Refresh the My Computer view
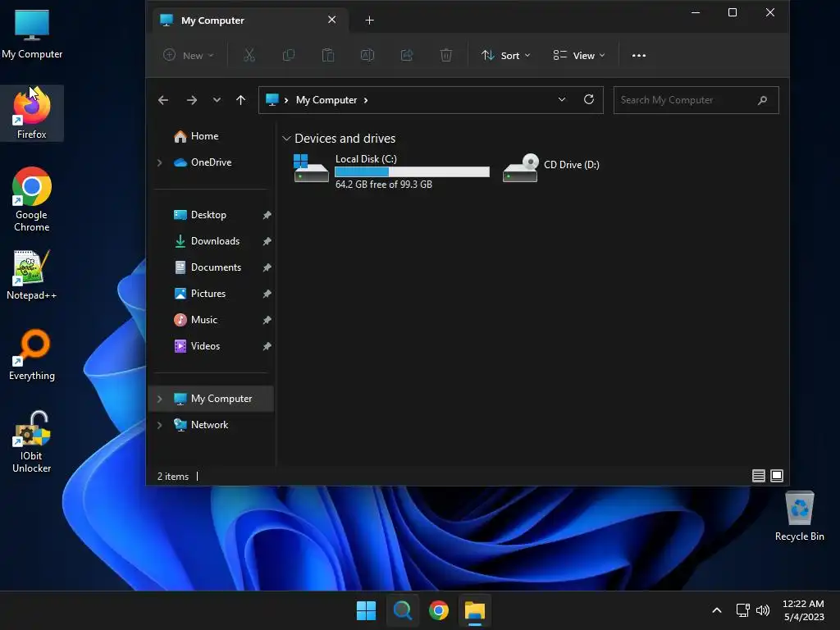Screen dimensions: 840x630 tap(589, 99)
